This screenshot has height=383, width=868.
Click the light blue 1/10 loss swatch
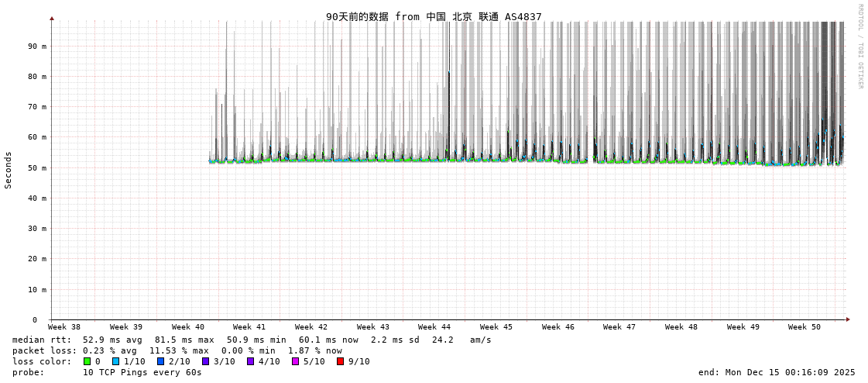pos(115,361)
